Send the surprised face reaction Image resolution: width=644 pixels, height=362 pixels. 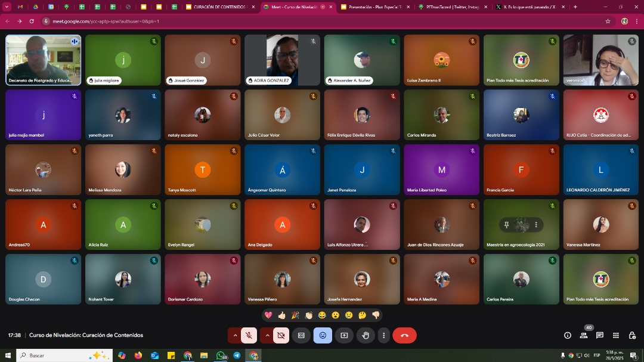pyautogui.click(x=336, y=315)
